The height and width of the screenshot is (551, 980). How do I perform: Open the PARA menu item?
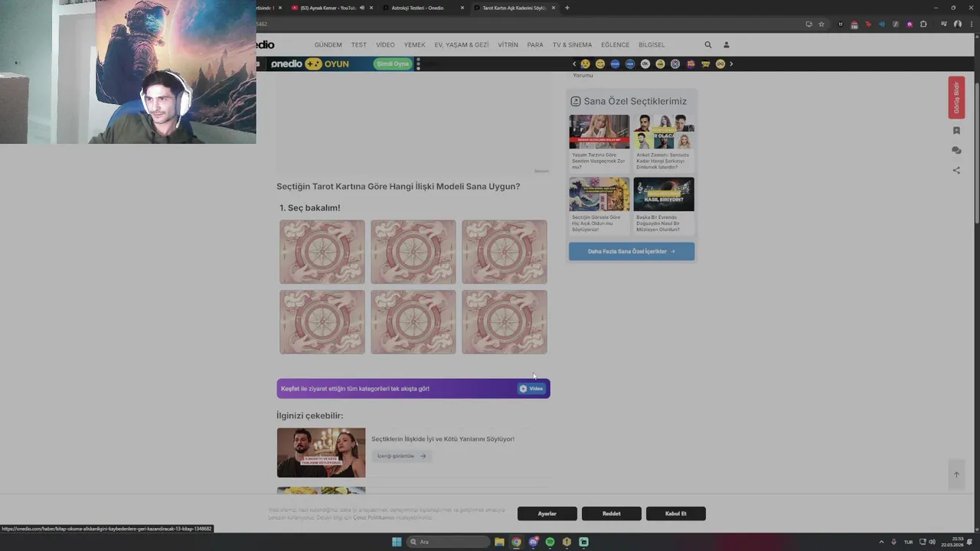tap(535, 45)
